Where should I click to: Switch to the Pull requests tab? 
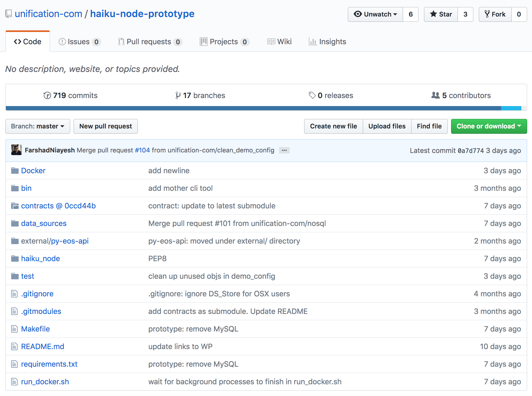150,42
